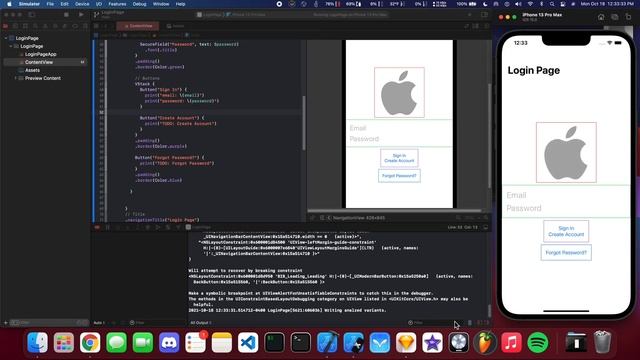
Task: Click Sign In in Xcode preview
Action: tap(399, 156)
